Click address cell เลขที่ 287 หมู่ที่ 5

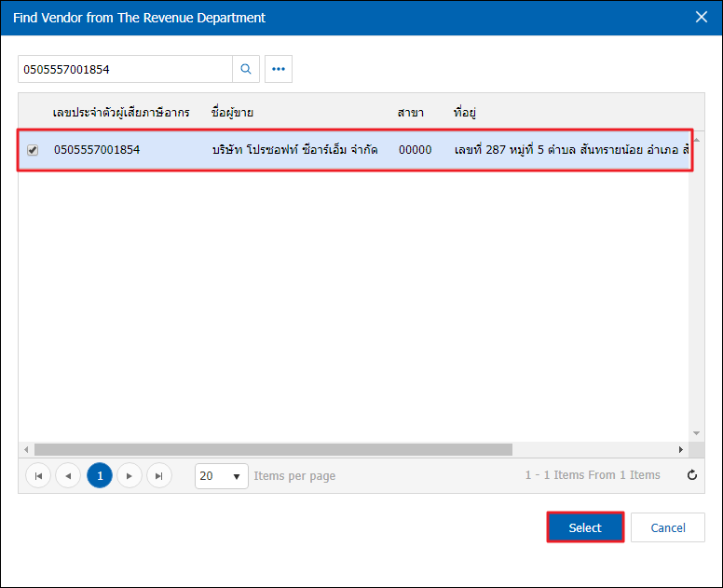tap(572, 150)
